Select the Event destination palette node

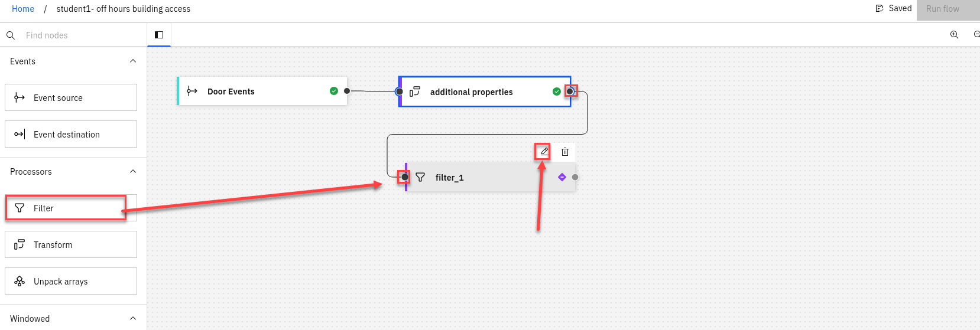pos(71,134)
